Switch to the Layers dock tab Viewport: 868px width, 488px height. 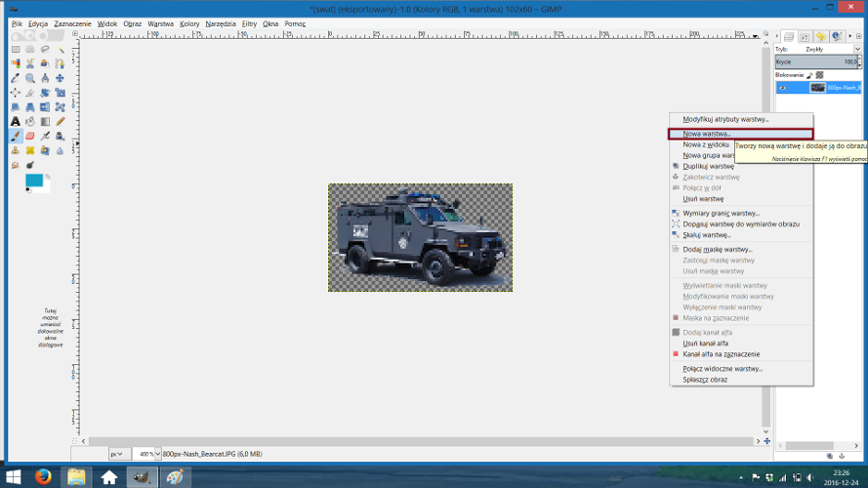pyautogui.click(x=789, y=36)
